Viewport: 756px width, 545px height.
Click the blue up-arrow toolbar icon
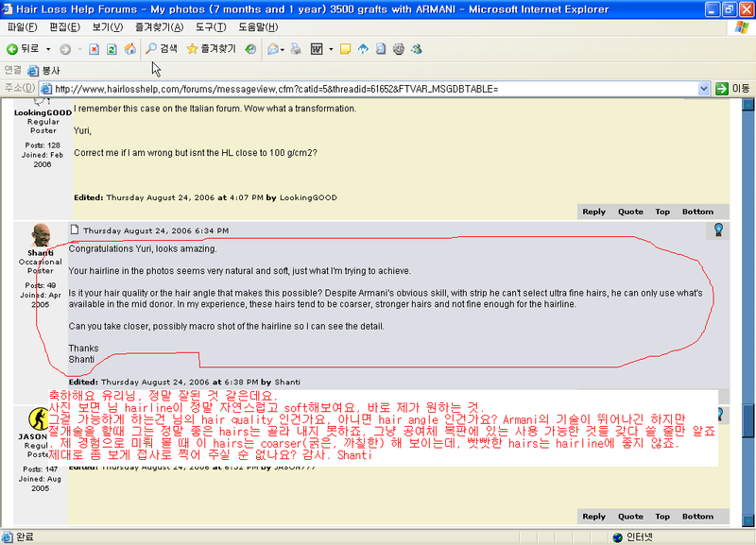coord(363,49)
